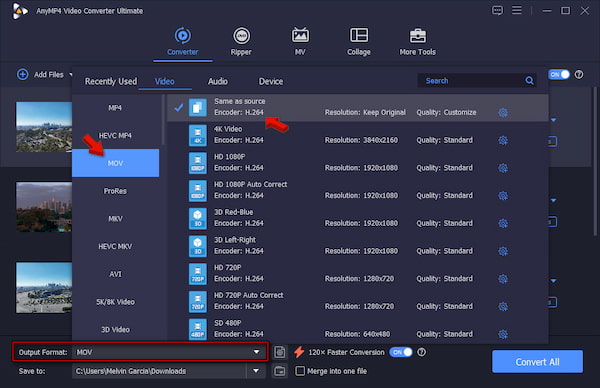Viewport: 600px width, 388px height.
Task: Click the Add Files plus icon
Action: pos(23,74)
